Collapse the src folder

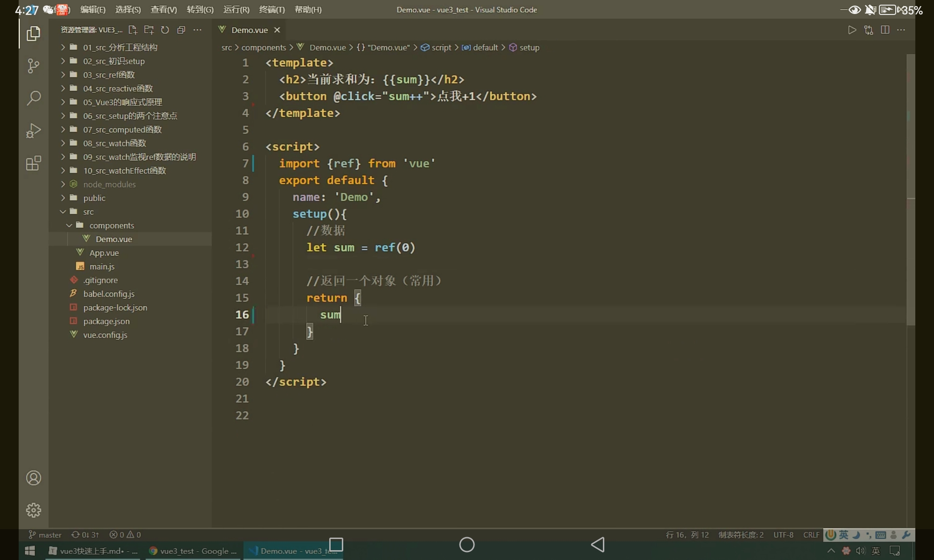[x=88, y=211]
